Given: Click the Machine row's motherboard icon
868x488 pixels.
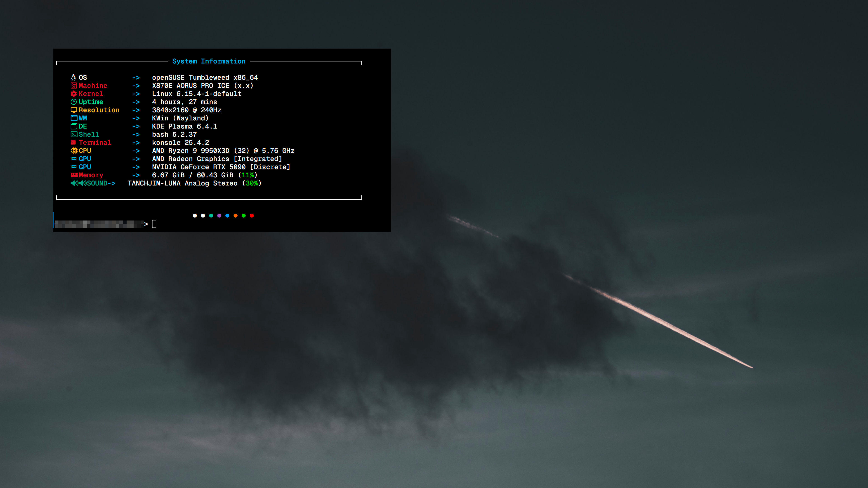Looking at the screenshot, I should [x=73, y=86].
